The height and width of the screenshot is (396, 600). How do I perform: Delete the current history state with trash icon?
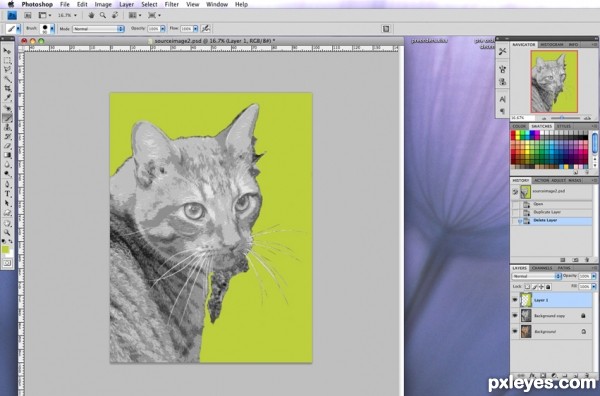pos(587,260)
